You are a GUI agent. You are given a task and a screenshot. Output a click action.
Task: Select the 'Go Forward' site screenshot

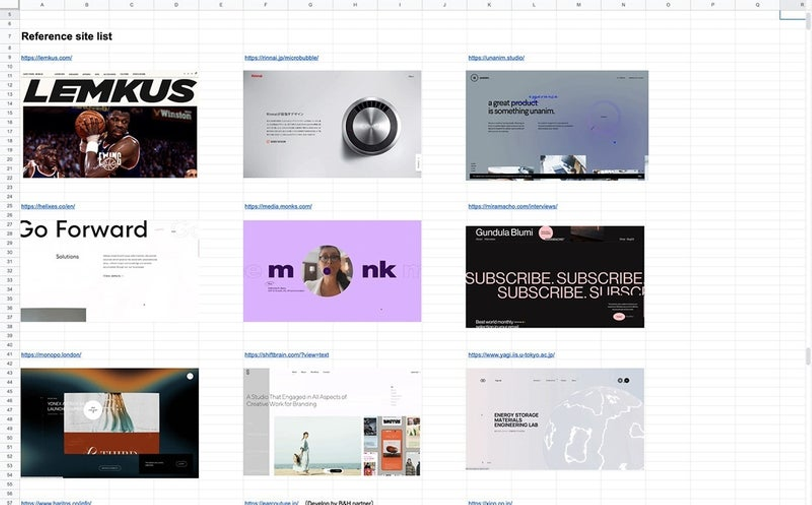coord(110,271)
